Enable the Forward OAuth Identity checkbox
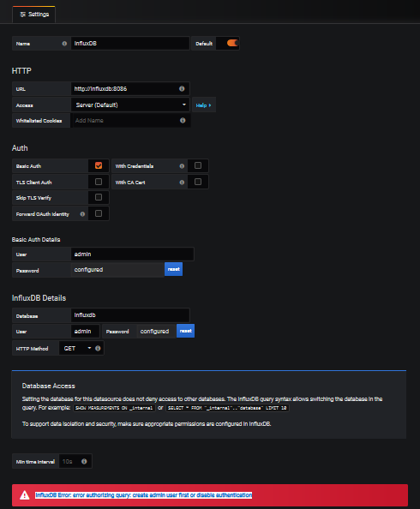Image resolution: width=420 pixels, height=509 pixels. coord(99,213)
